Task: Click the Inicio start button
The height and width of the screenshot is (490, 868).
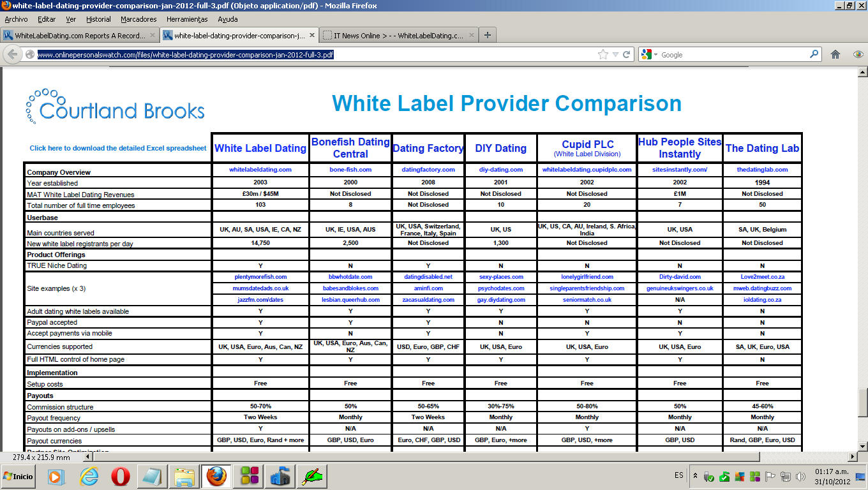Action: click(19, 476)
